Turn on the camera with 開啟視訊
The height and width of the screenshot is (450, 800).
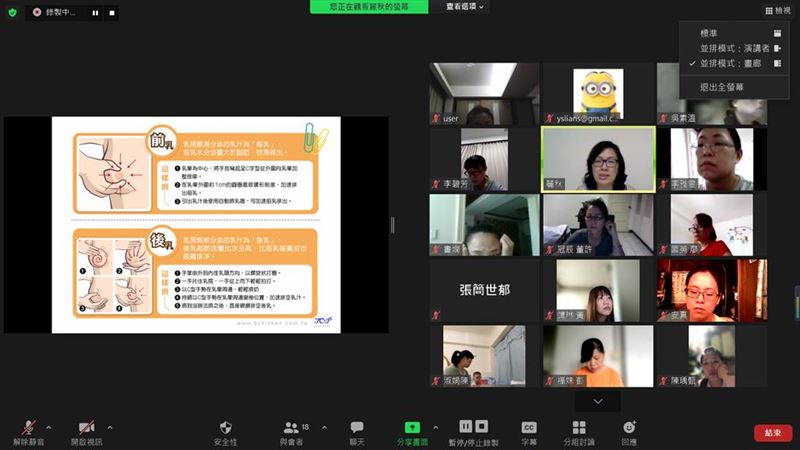pyautogui.click(x=87, y=433)
